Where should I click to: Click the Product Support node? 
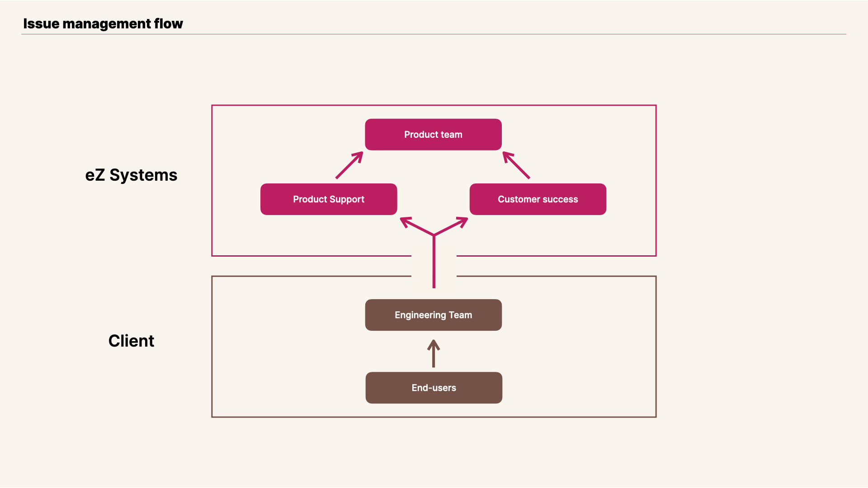point(329,198)
